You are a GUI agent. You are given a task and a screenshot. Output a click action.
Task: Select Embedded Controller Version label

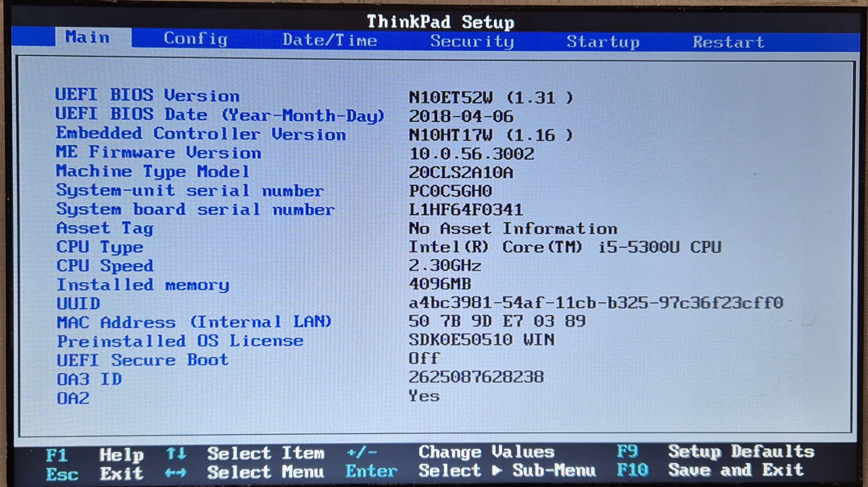coord(201,134)
